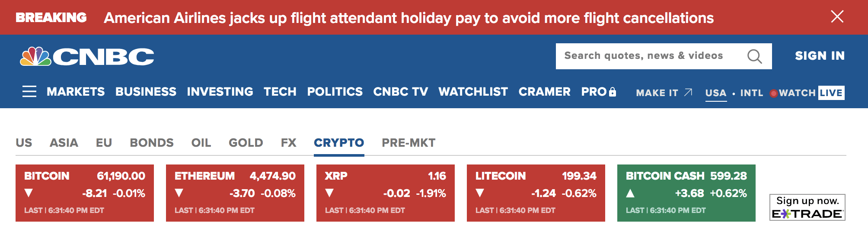Screen dimensions: 868x245
Task: Click the CNBC peacock logo
Action: tap(36, 57)
